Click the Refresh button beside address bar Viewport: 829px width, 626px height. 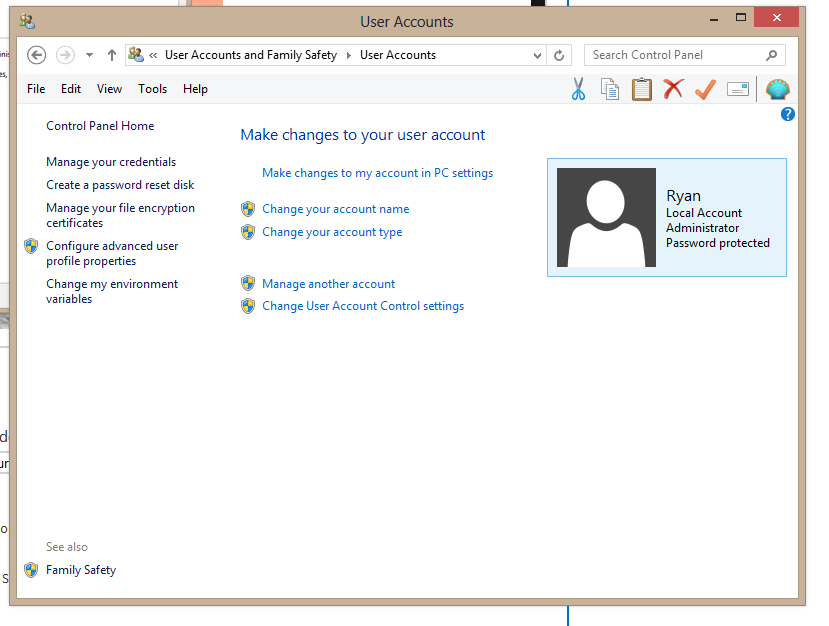coord(559,55)
